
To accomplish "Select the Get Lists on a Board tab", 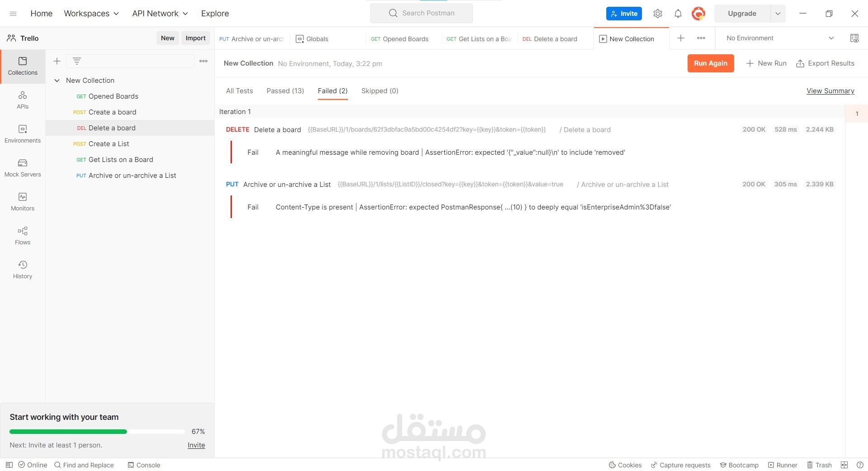I will [x=479, y=39].
